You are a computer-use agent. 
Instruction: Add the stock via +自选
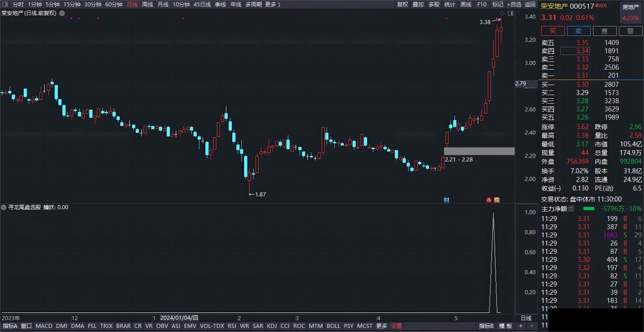514,4
